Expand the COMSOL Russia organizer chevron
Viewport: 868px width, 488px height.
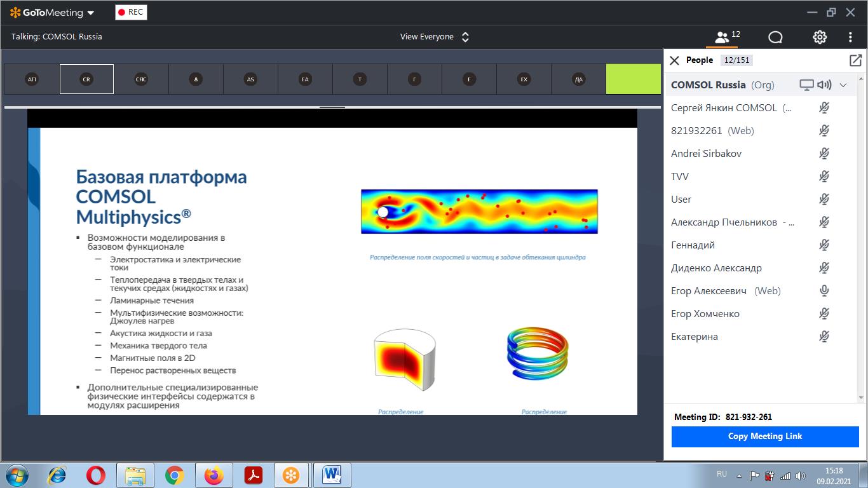843,85
